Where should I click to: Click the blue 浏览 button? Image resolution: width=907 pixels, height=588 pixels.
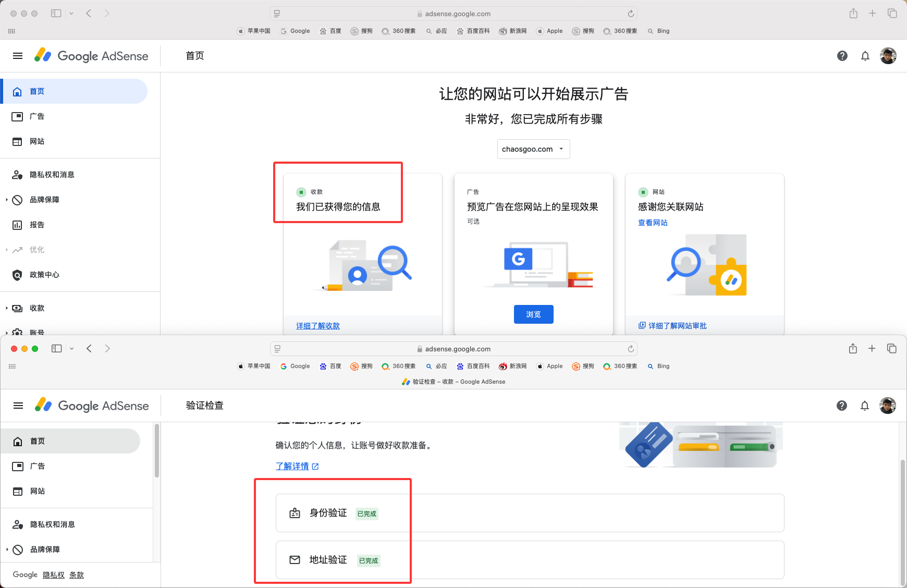533,314
